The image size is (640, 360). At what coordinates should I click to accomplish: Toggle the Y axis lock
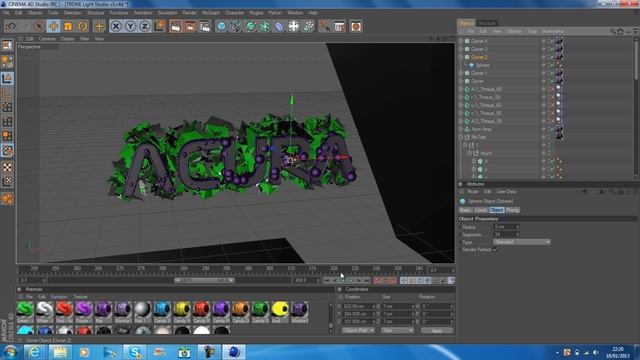[x=130, y=27]
